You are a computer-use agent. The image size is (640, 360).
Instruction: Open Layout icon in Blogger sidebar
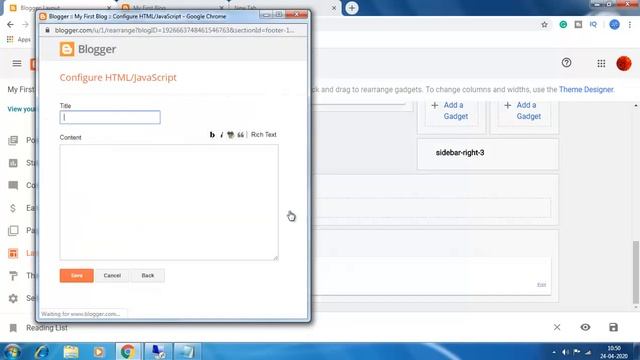(x=13, y=253)
